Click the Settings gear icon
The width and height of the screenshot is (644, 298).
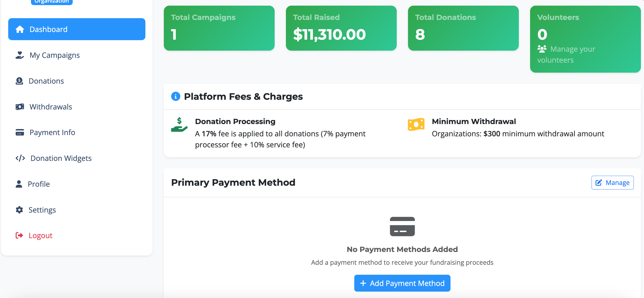click(19, 210)
